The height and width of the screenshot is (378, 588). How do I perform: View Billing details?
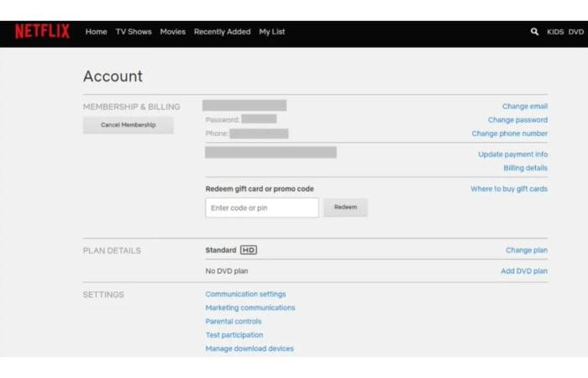point(525,168)
